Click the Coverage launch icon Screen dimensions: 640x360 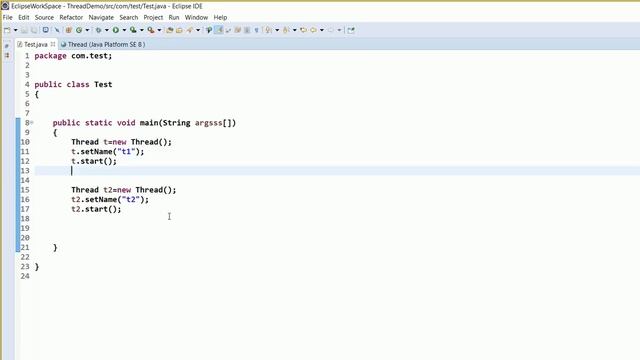tap(133, 30)
